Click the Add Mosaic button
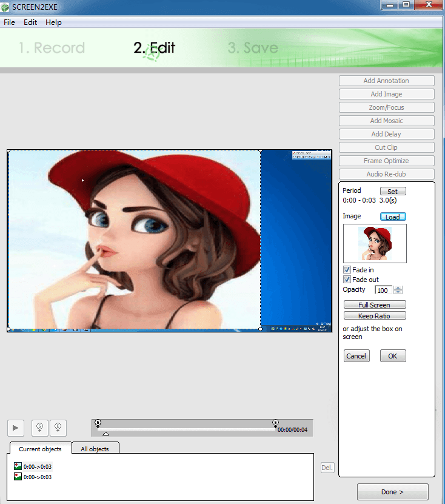The width and height of the screenshot is (445, 504). 387,121
